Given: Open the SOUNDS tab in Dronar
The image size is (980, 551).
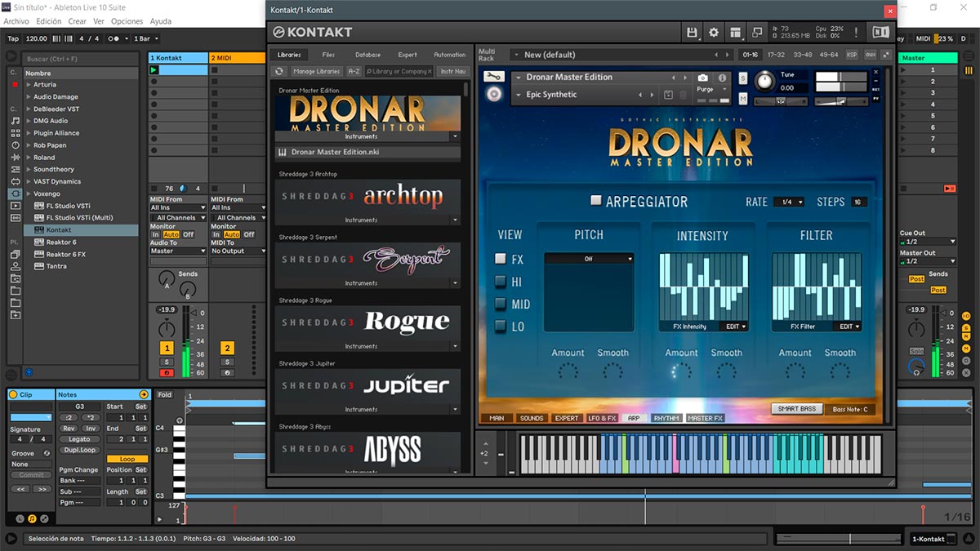Looking at the screenshot, I should [532, 419].
